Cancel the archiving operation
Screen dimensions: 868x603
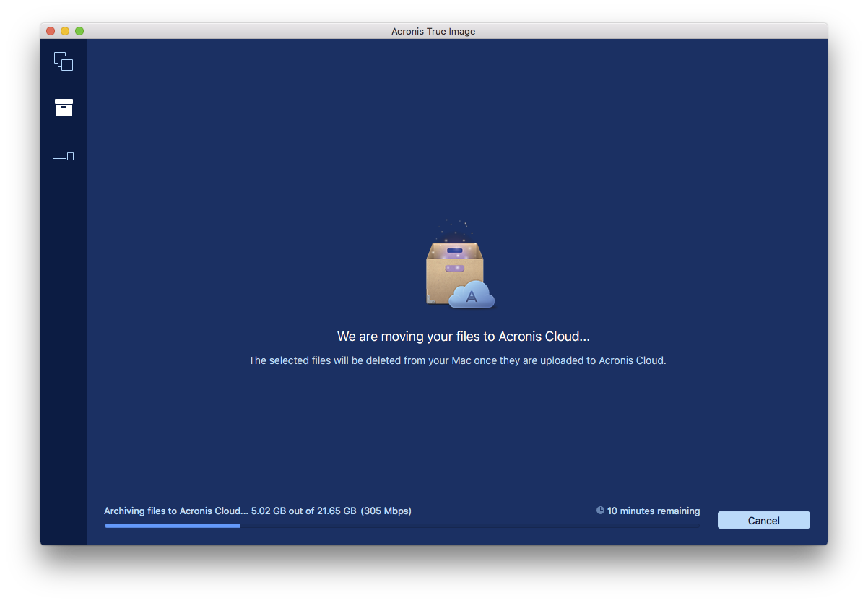[763, 520]
